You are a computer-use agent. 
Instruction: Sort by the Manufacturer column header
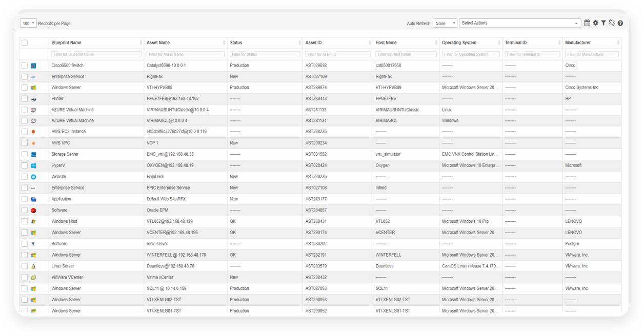578,43
